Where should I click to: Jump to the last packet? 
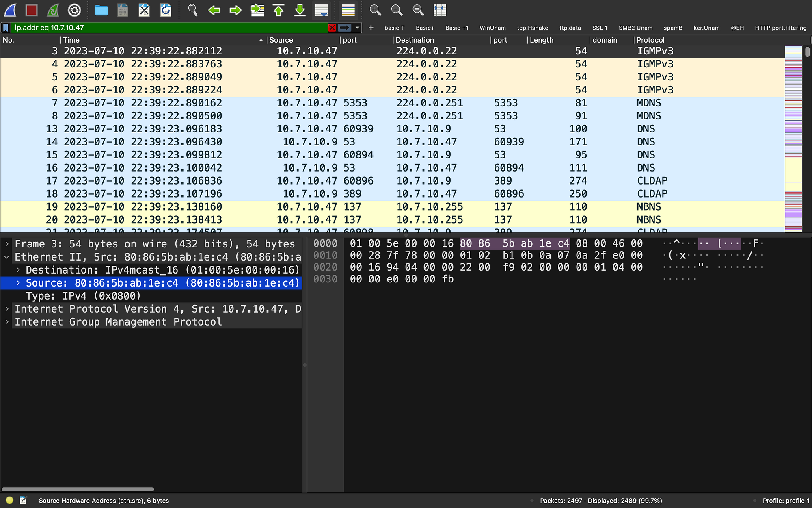[x=300, y=10]
